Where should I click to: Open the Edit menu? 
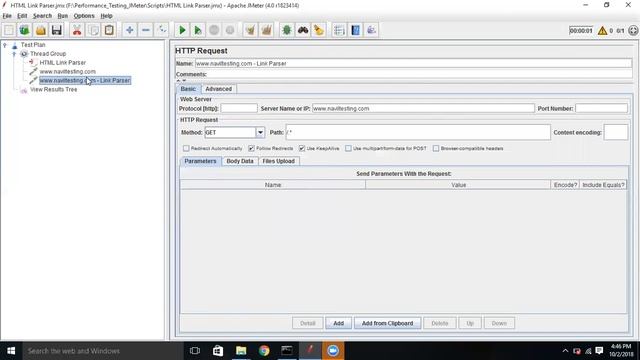click(22, 16)
